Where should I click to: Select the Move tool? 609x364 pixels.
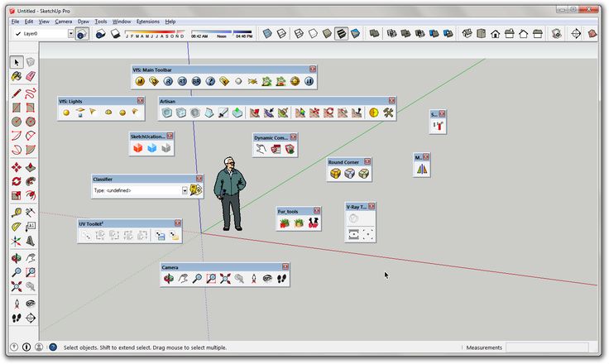(x=17, y=167)
